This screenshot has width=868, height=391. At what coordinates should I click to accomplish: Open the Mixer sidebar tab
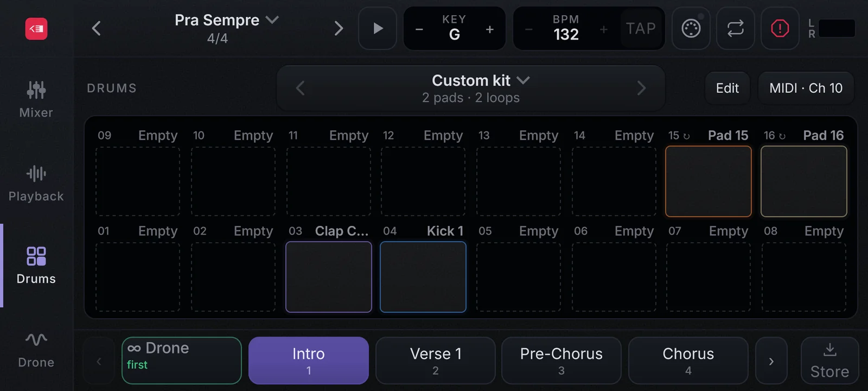pos(36,99)
